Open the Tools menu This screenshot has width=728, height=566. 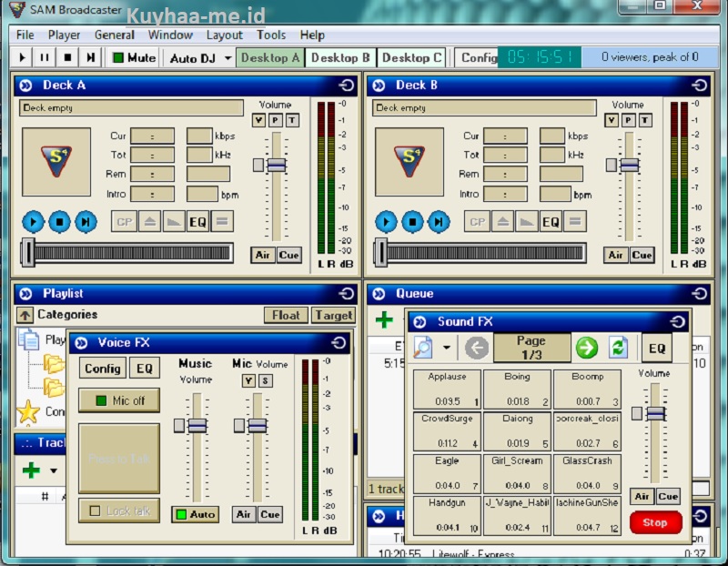pos(271,35)
